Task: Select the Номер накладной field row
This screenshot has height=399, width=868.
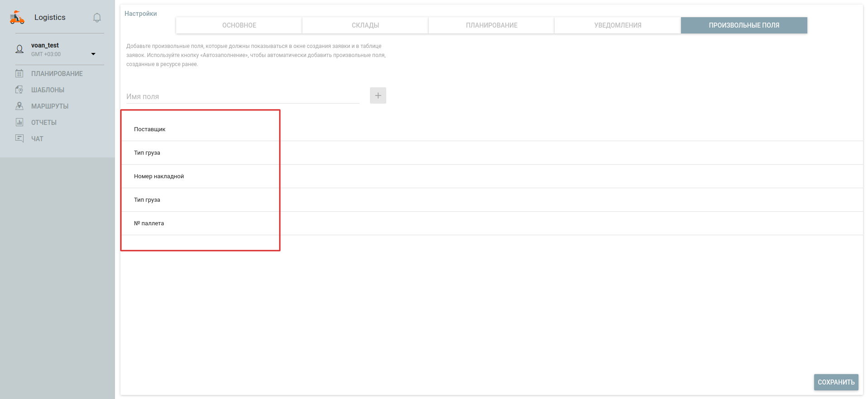Action: (159, 176)
